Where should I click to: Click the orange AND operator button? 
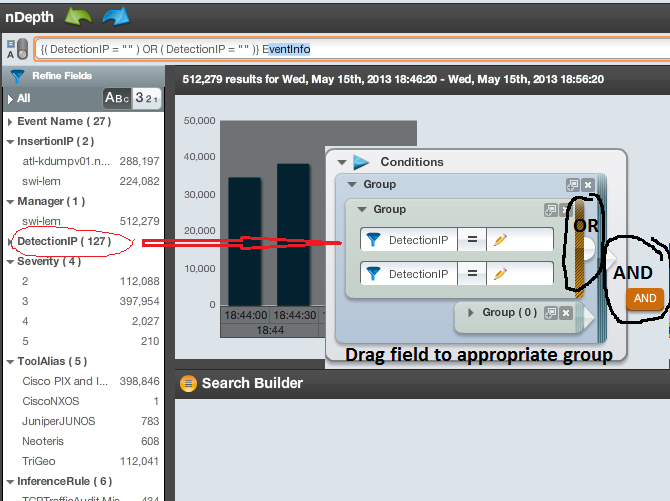(645, 298)
